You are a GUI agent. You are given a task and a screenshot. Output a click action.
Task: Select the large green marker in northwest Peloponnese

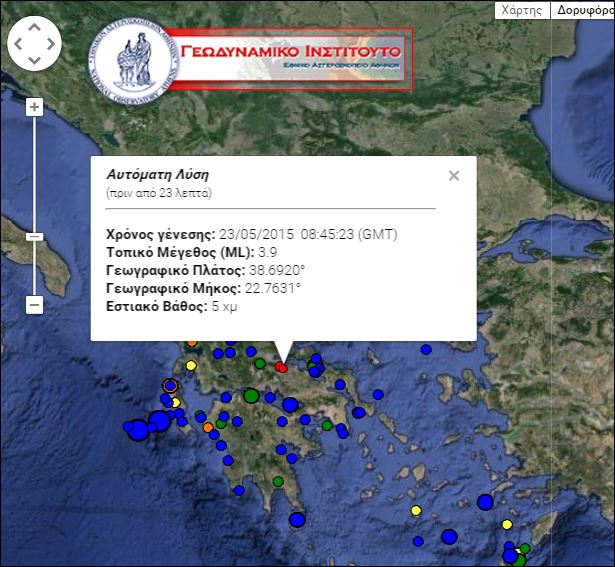pyautogui.click(x=251, y=395)
